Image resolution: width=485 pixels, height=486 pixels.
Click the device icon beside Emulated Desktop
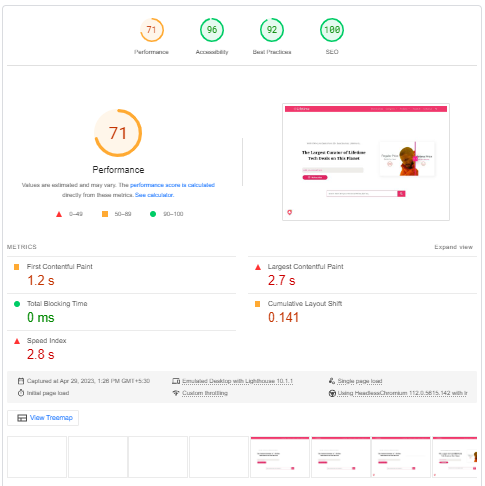point(176,381)
